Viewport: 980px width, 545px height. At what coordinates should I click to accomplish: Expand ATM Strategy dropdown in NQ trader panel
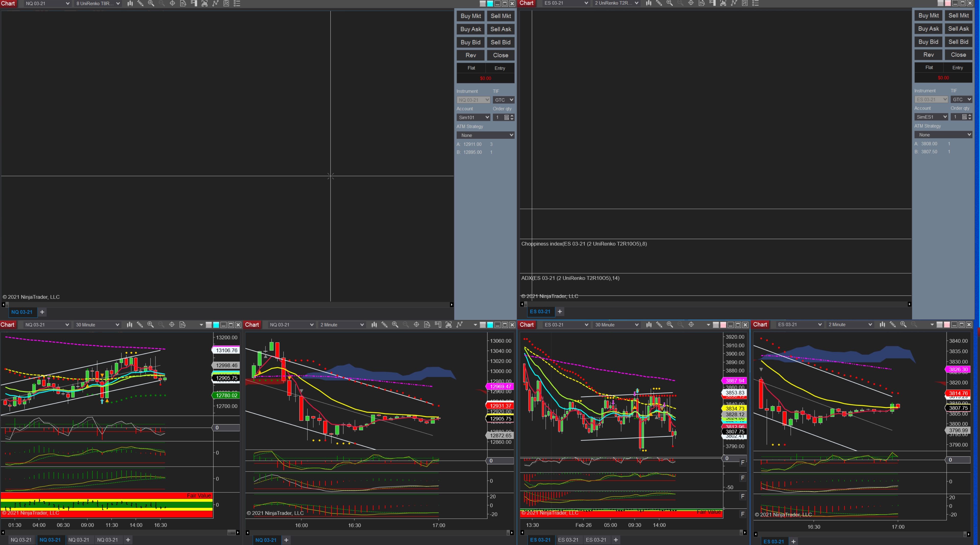(485, 135)
